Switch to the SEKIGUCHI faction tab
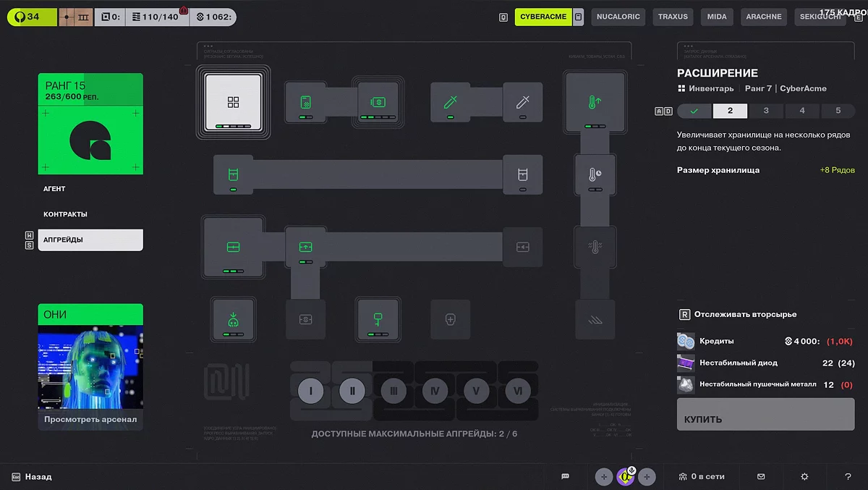 tap(820, 17)
